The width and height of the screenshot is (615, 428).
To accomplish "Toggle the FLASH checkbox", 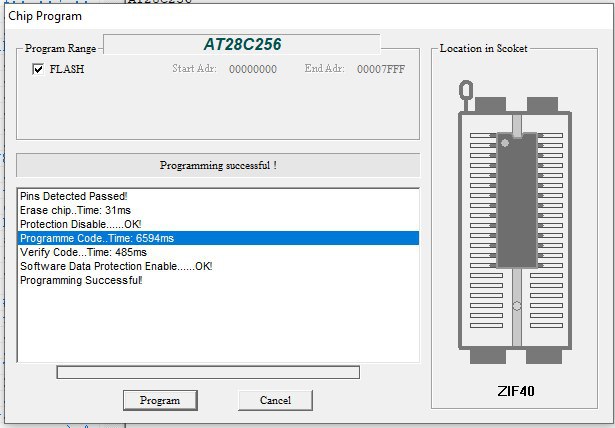I will pos(38,69).
